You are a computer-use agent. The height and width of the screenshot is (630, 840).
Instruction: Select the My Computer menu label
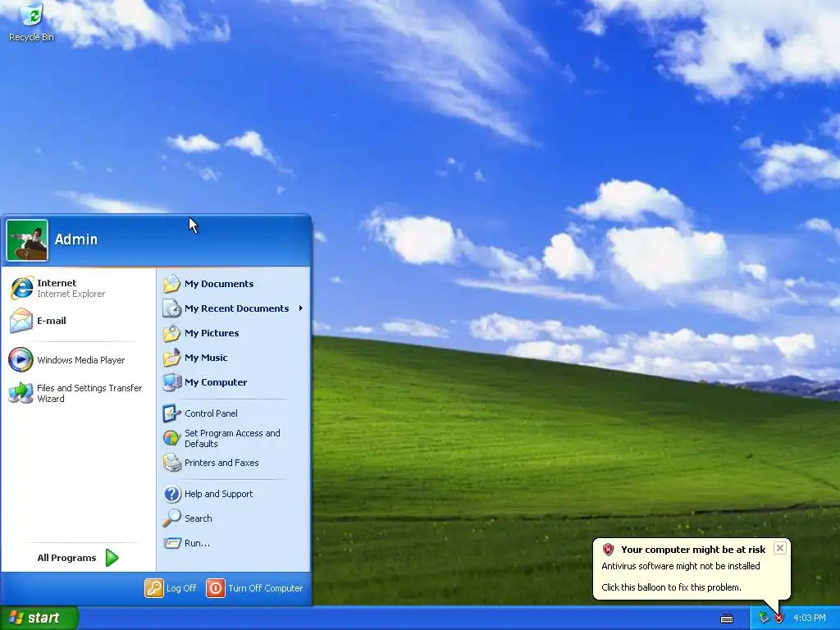[x=216, y=382]
